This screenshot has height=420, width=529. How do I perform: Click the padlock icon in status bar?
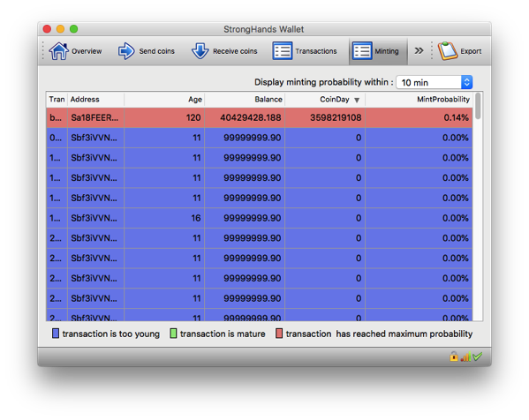(x=454, y=356)
